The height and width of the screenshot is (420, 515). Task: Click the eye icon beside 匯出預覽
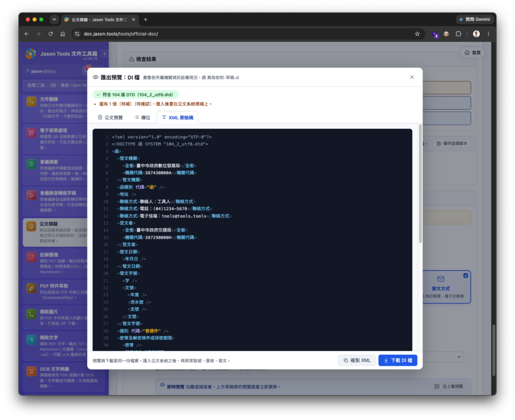pos(96,77)
